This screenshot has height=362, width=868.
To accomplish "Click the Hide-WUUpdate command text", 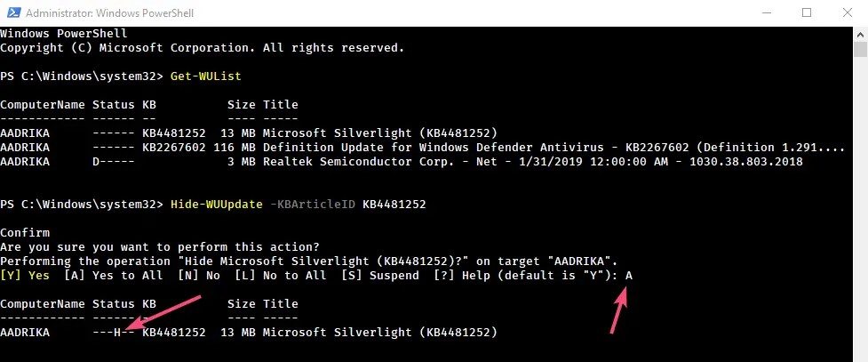I will [217, 204].
